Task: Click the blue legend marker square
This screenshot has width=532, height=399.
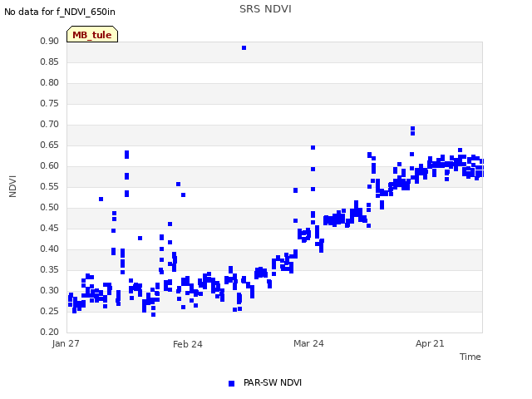Action: point(231,383)
